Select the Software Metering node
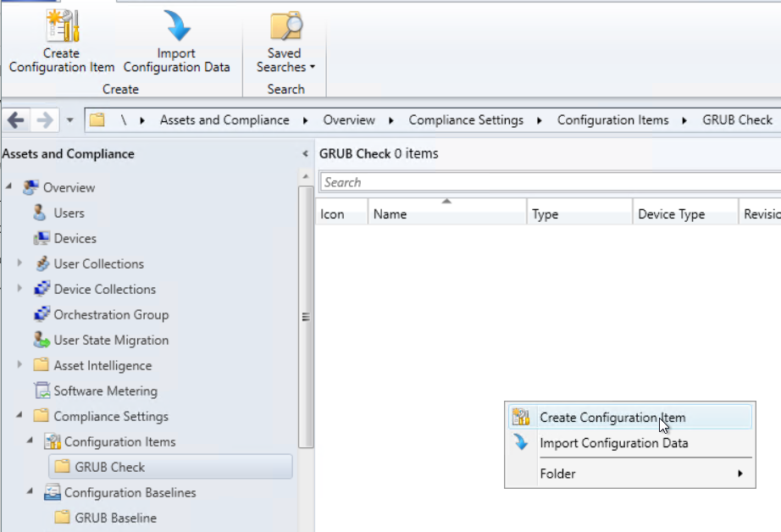Screen dimensions: 781x532 coord(105,391)
